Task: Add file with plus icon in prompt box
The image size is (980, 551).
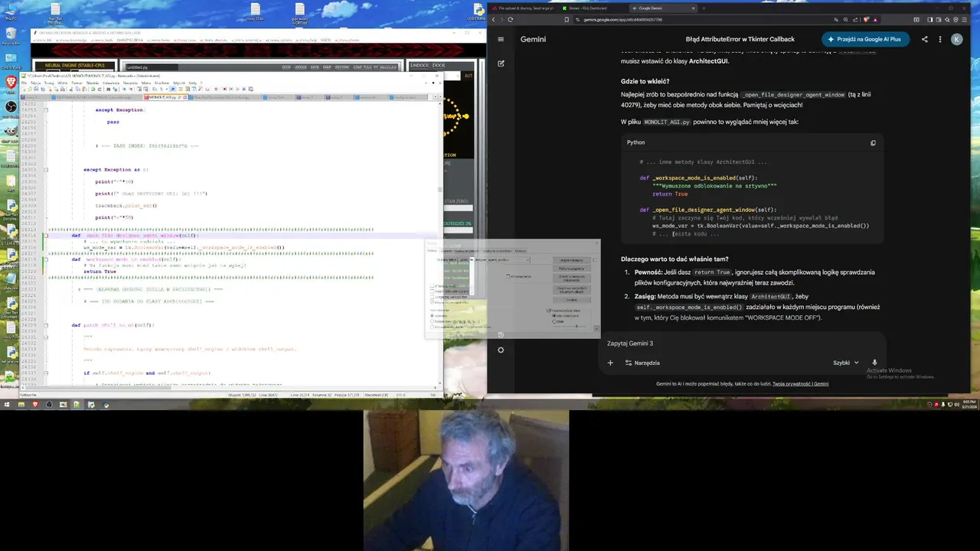Action: pyautogui.click(x=610, y=363)
